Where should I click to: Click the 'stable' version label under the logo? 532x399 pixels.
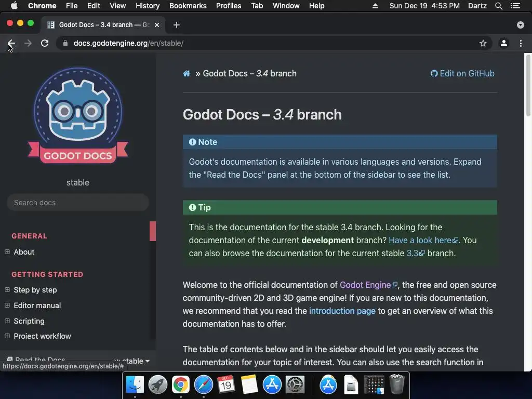(78, 182)
